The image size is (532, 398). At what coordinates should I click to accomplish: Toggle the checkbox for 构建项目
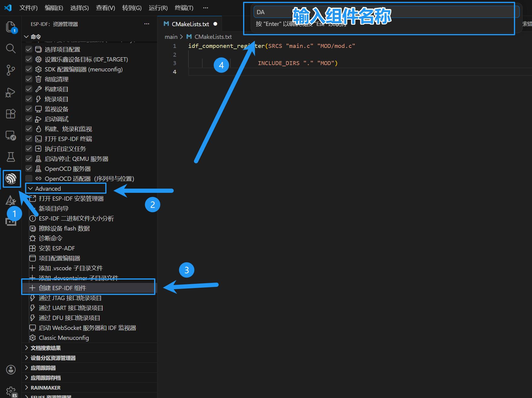(29, 89)
